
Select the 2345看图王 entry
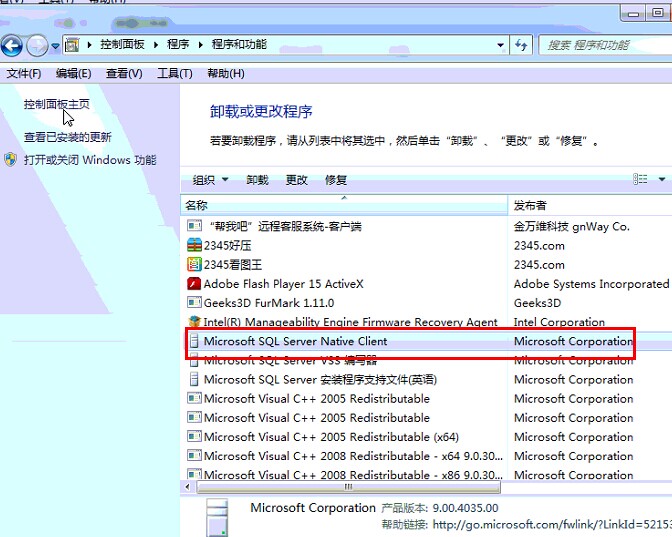(x=233, y=265)
